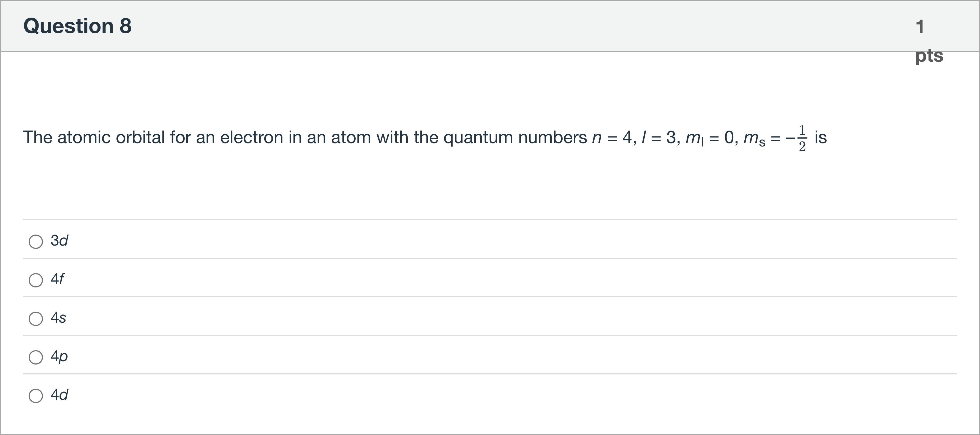980x435 pixels.
Task: Click the Question 8 header
Action: tap(77, 26)
